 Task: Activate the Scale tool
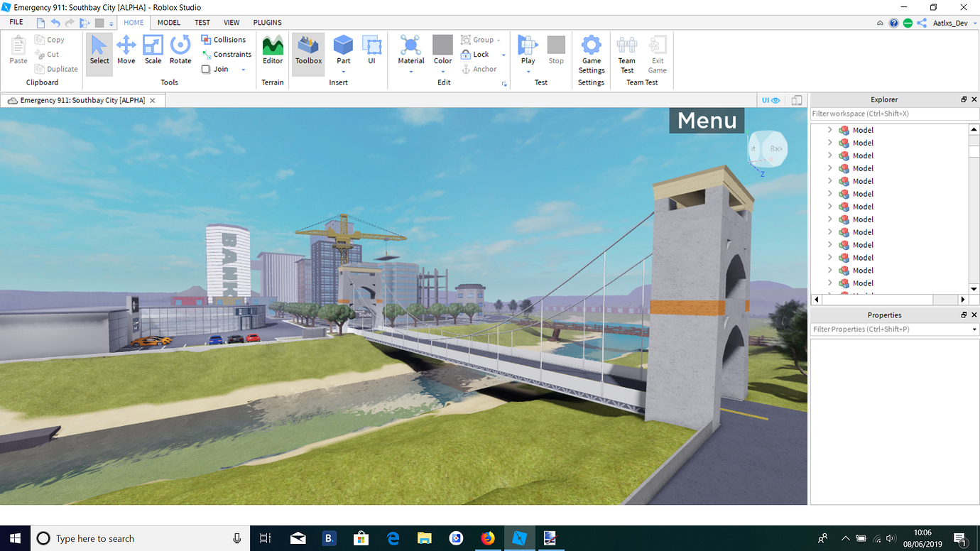(153, 52)
